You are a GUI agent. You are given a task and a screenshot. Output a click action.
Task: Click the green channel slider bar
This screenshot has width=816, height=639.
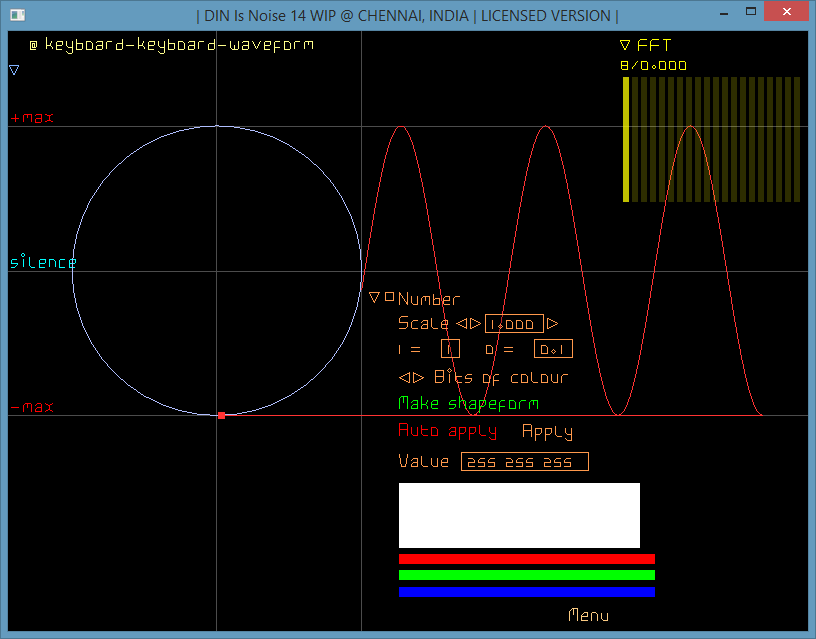527,574
